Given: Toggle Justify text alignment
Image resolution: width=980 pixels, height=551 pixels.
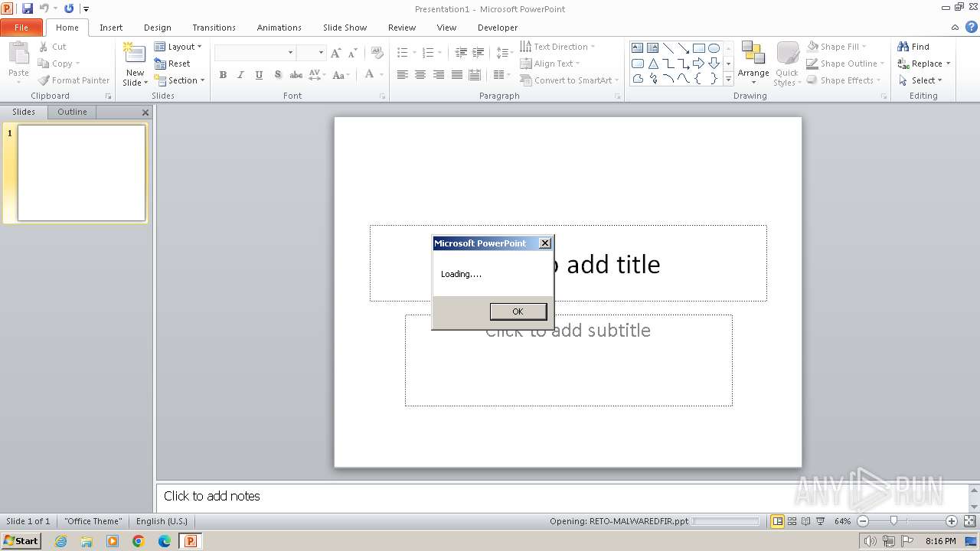Looking at the screenshot, I should pos(457,75).
